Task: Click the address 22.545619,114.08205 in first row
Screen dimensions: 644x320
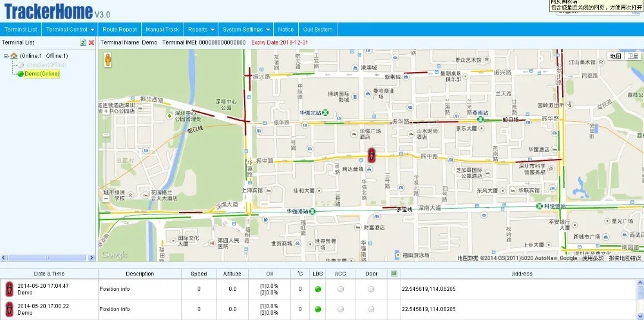Action: tap(428, 289)
